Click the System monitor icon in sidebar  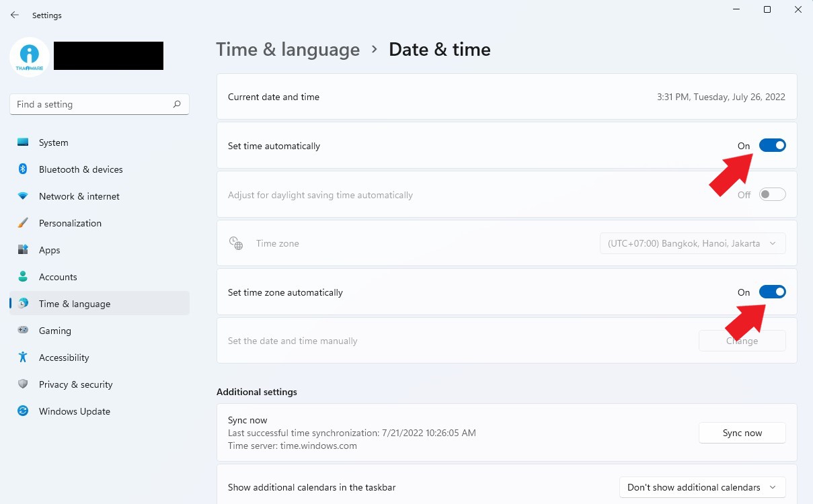[x=23, y=142]
